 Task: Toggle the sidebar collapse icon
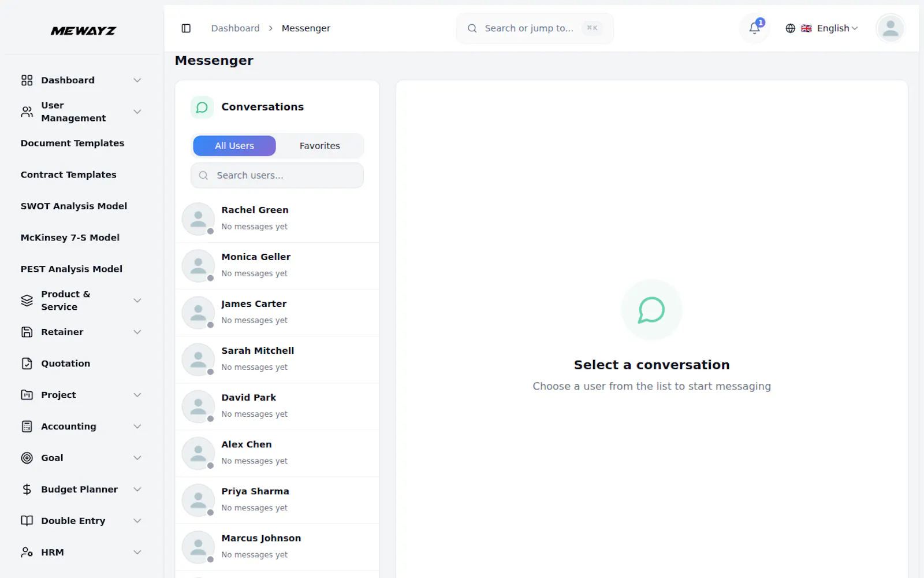pyautogui.click(x=186, y=28)
